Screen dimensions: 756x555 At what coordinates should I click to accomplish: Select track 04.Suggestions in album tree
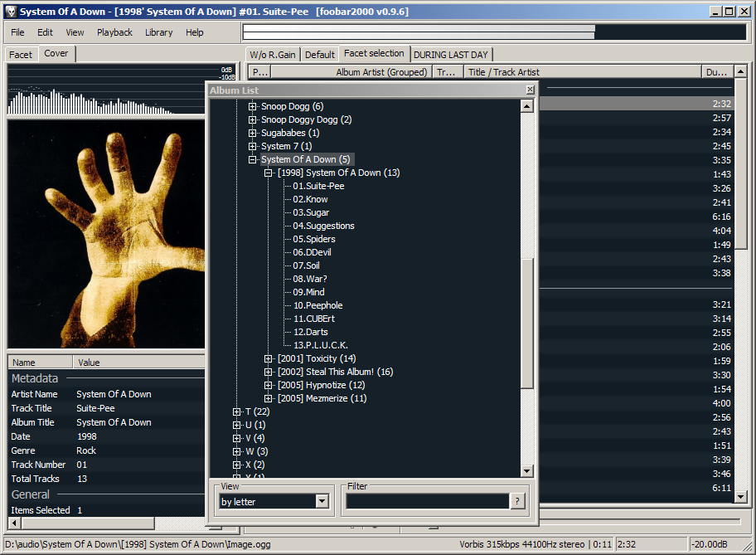click(323, 226)
